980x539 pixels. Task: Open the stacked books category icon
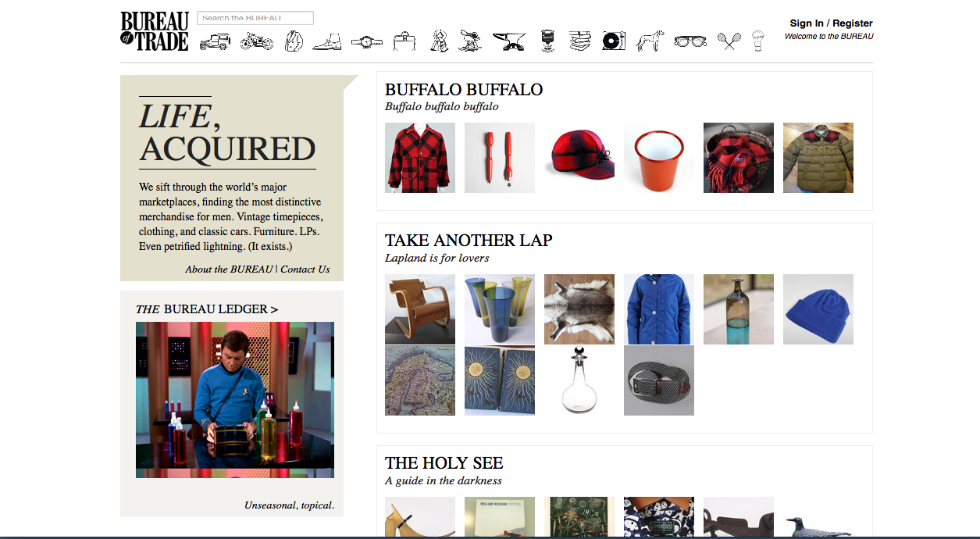(580, 41)
